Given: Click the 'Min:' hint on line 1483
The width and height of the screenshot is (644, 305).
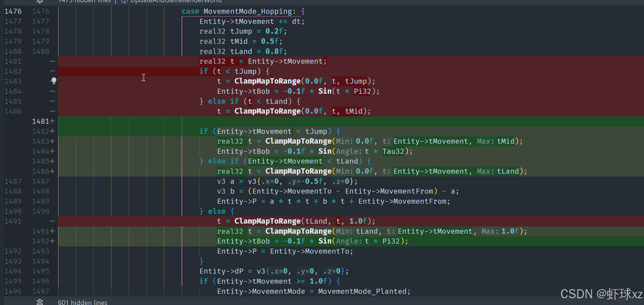Looking at the screenshot, I should coord(344,141).
